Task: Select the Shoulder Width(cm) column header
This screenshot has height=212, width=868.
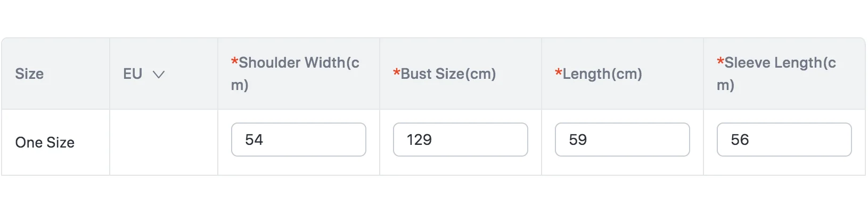Action: 295,74
